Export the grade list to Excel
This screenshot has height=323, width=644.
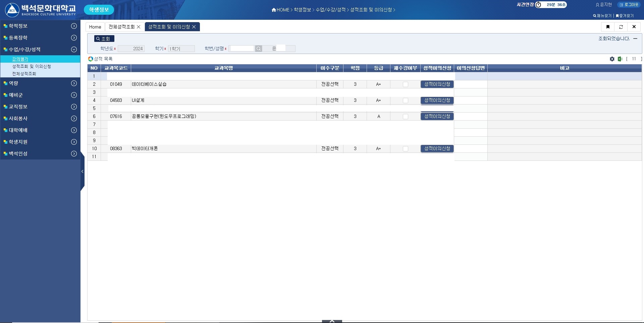pyautogui.click(x=620, y=59)
